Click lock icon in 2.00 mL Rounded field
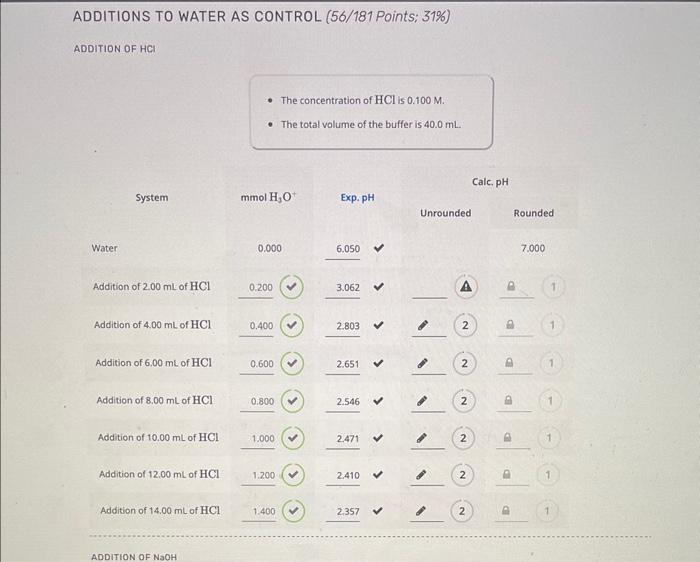700x562 pixels. coord(511,286)
